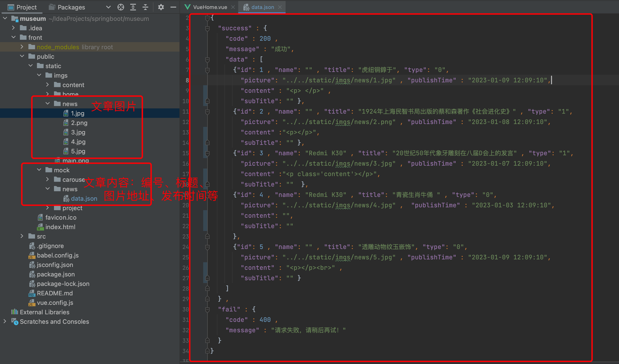The width and height of the screenshot is (619, 364).
Task: Select the 4.jpg image file
Action: pos(78,142)
